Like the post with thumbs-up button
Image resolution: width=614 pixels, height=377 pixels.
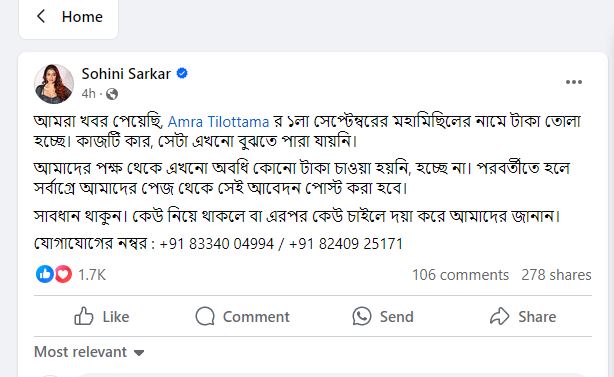pos(102,316)
